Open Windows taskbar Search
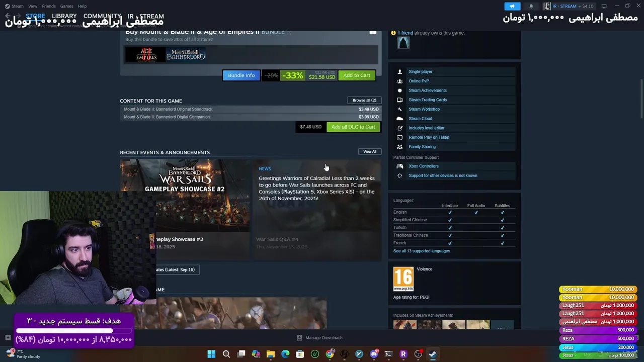 (x=226, y=354)
